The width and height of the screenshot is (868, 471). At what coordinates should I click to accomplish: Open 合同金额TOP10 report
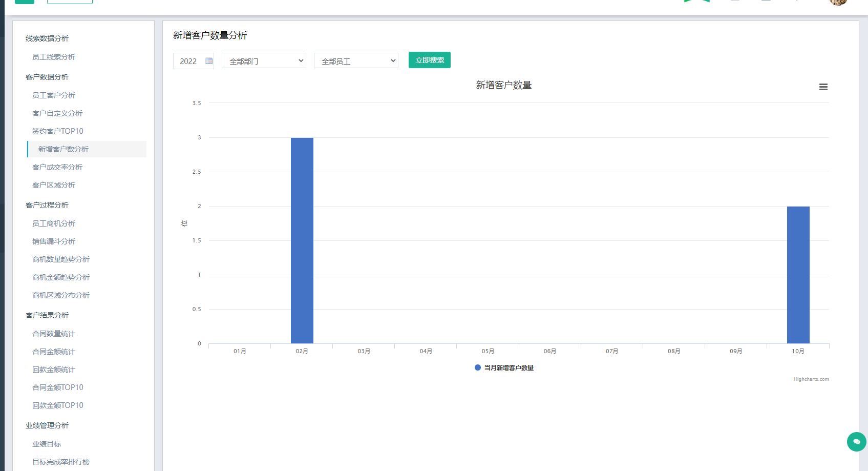point(57,387)
